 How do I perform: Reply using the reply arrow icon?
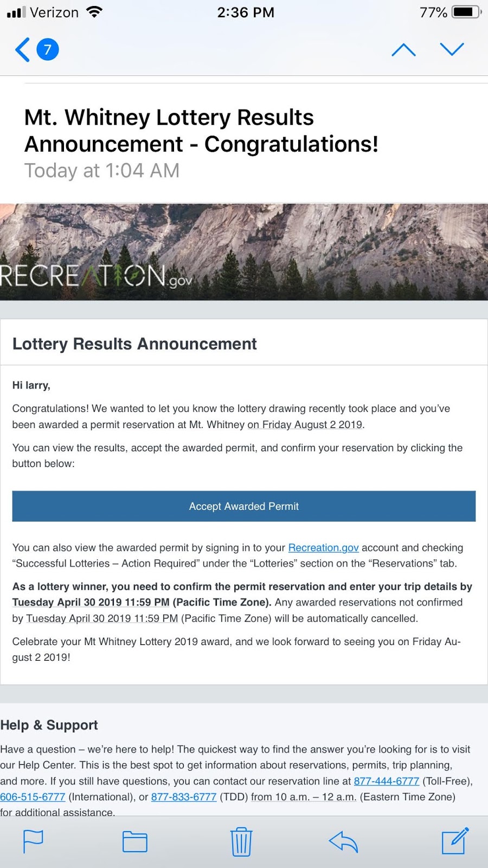(343, 843)
